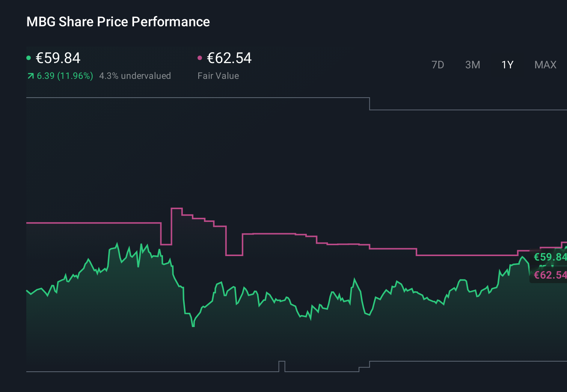This screenshot has height=392, width=567.
Task: Click the MBG Share Price Performance title
Action: 118,22
